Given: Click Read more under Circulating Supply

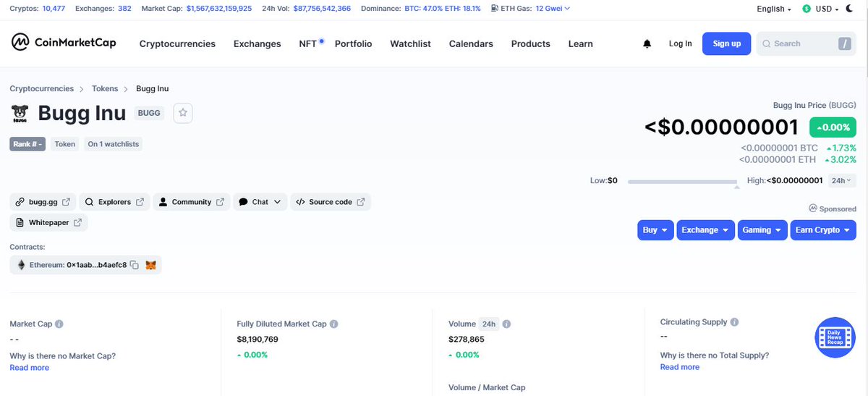Looking at the screenshot, I should pos(680,367).
